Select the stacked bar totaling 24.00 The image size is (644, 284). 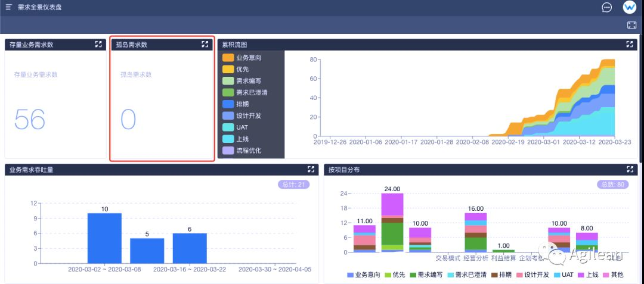coord(392,222)
